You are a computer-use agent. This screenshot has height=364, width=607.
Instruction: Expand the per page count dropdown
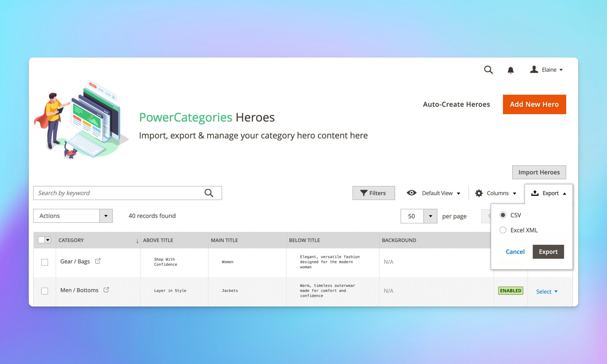(x=430, y=216)
